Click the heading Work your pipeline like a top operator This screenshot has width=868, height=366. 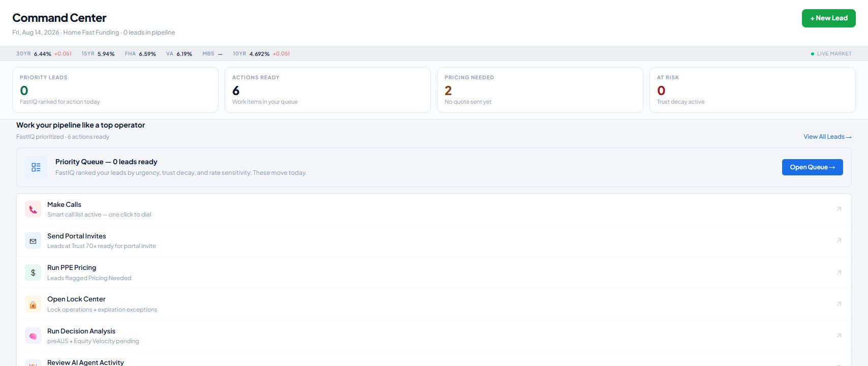[80, 125]
